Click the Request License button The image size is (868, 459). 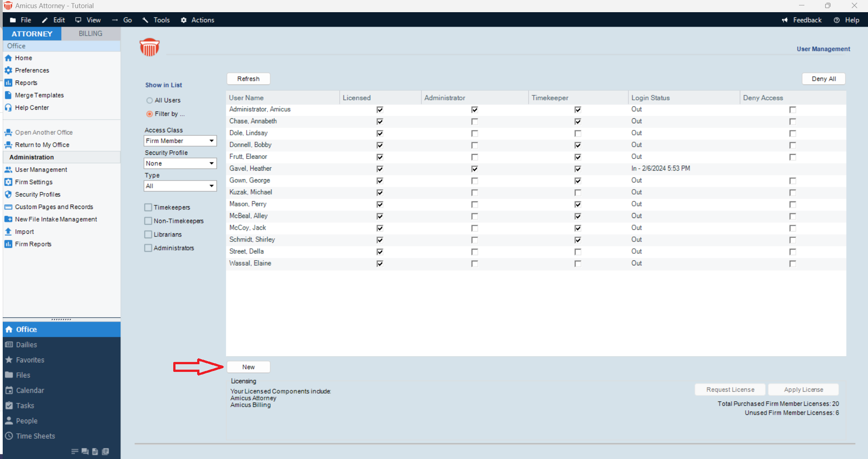pos(730,390)
